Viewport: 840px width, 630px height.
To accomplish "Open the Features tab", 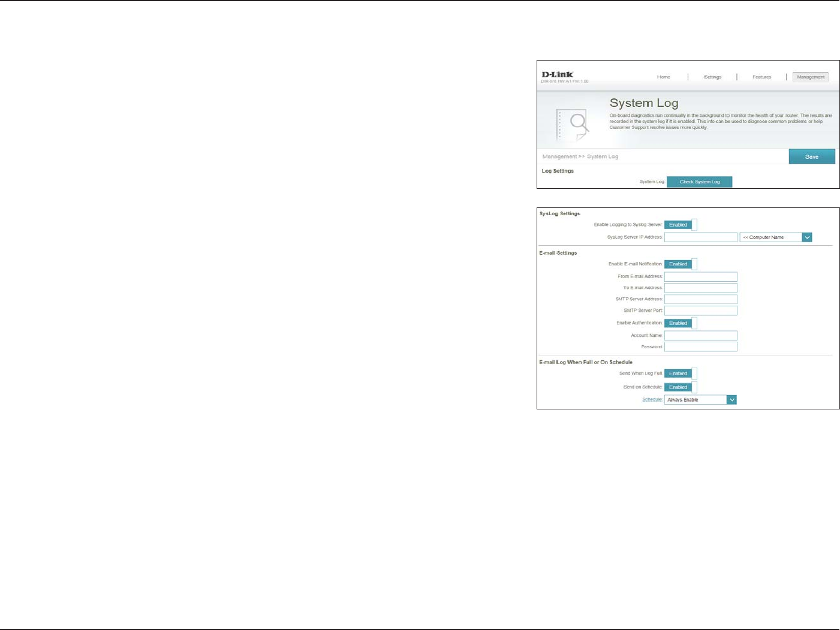I will 761,77.
